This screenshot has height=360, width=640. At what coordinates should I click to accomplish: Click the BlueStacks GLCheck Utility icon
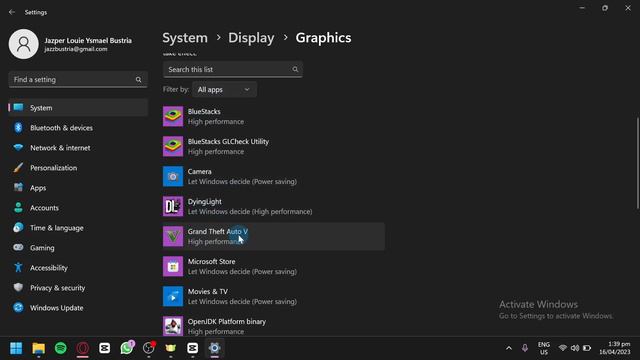(173, 146)
